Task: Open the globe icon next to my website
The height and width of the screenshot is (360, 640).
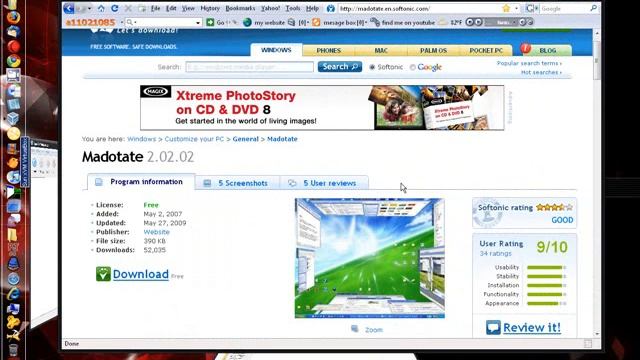Action: pyautogui.click(x=247, y=22)
